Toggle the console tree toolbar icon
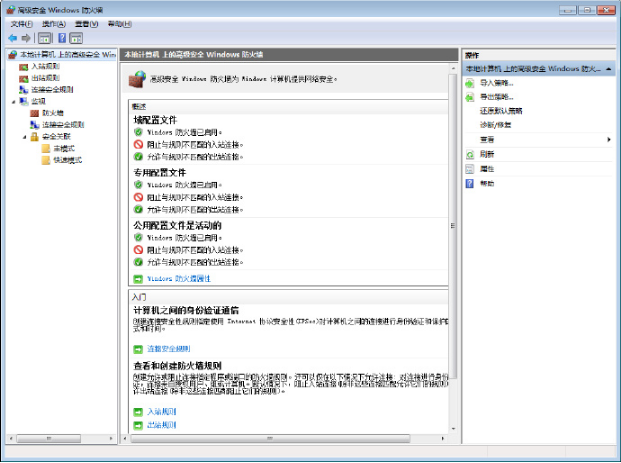This screenshot has width=621, height=463. [45, 38]
